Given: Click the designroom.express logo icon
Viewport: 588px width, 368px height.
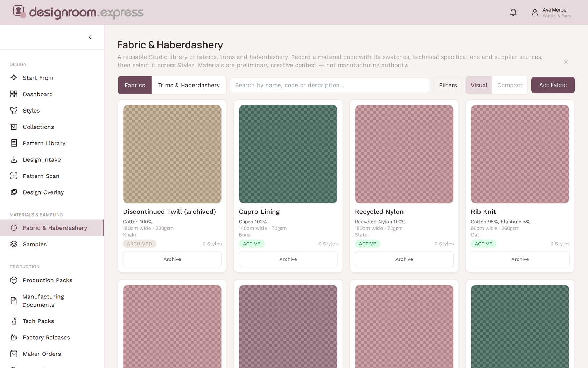Looking at the screenshot, I should (19, 11).
